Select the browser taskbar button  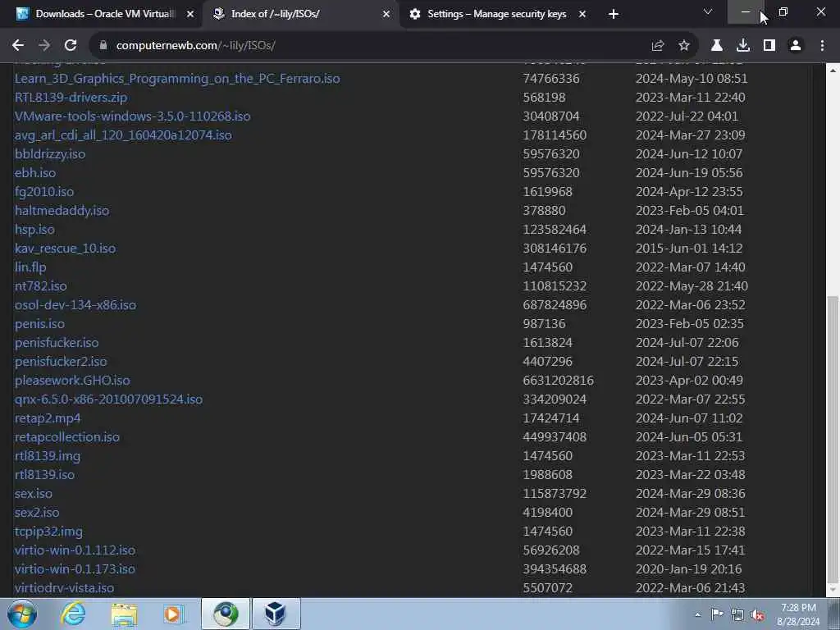pos(226,614)
